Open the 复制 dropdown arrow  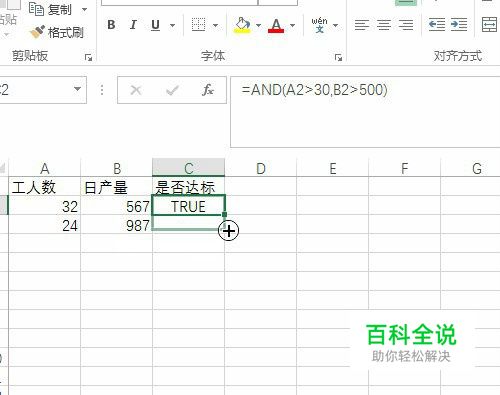click(84, 10)
